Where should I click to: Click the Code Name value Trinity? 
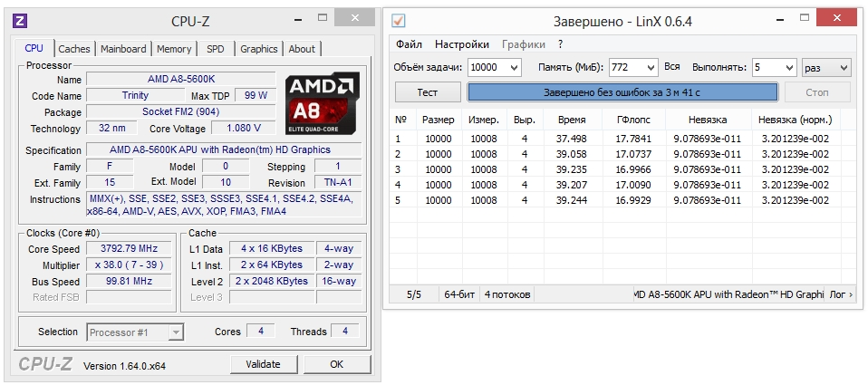click(x=135, y=95)
